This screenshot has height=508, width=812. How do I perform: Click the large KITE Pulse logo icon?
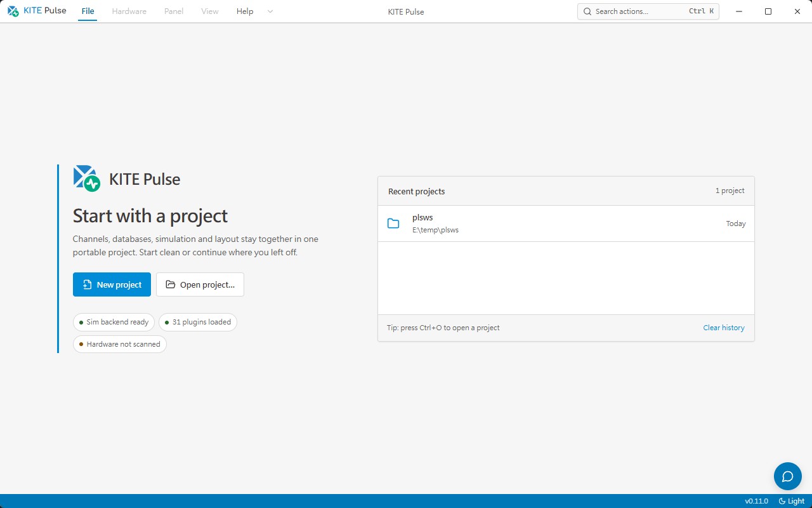[x=86, y=178]
